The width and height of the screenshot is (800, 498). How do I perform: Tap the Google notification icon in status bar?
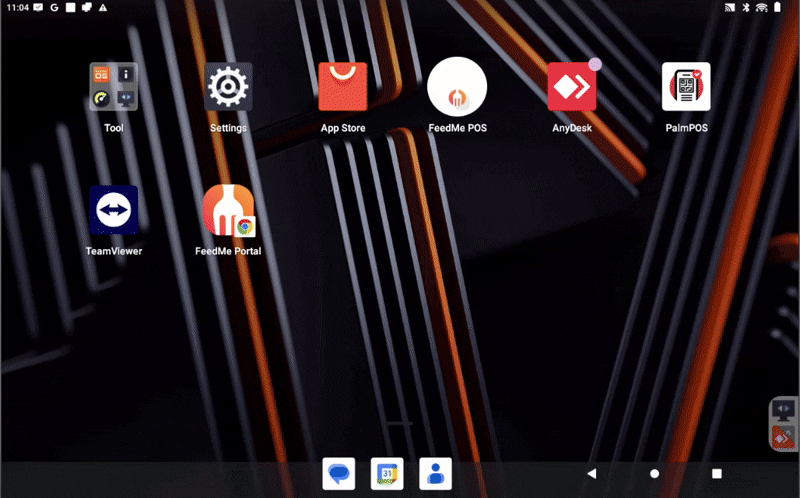[x=53, y=7]
